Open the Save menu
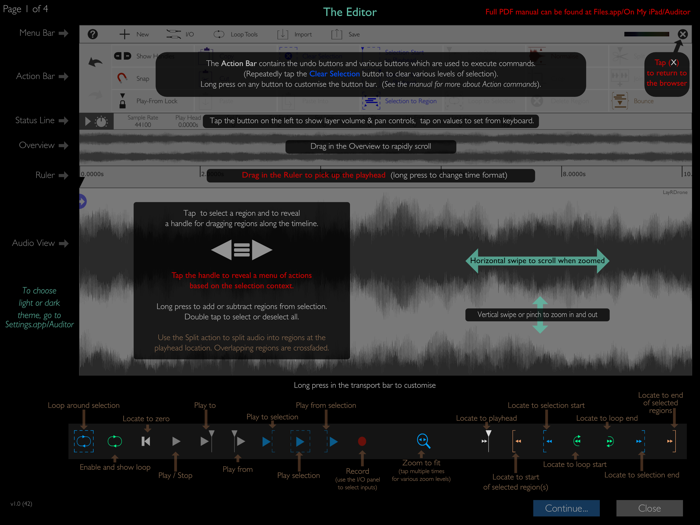 [x=345, y=34]
